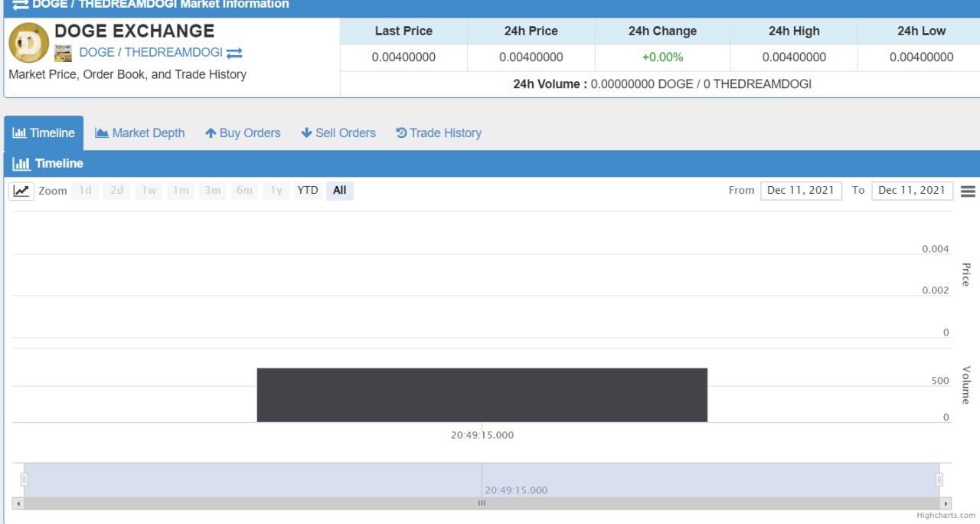Open the THEDREAMDOGI link
The image size is (980, 524).
[x=174, y=52]
